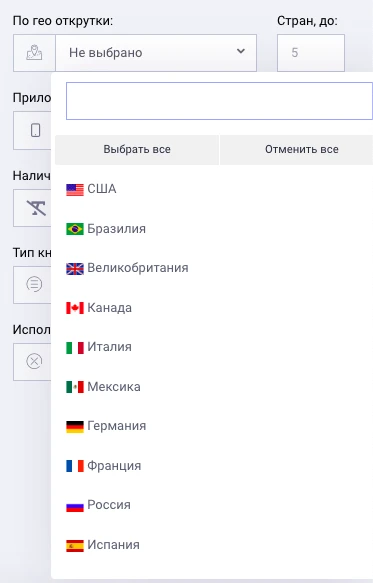Click the 'Выбрать все' button
373x583 pixels.
click(137, 149)
